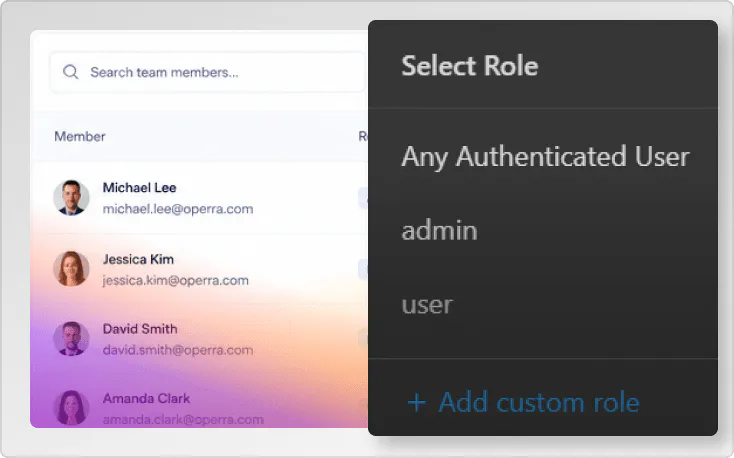Click Amanda Clark's profile picture

[x=71, y=408]
